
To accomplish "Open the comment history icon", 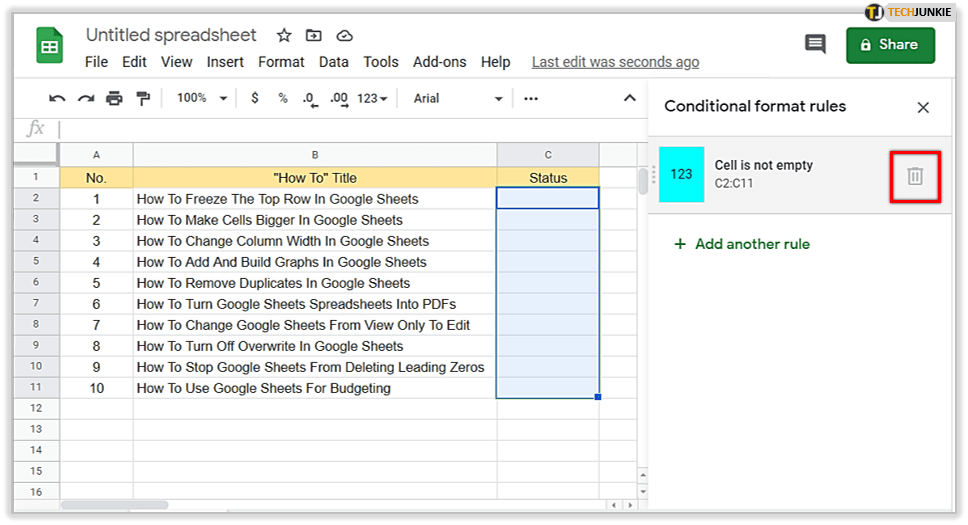I will click(x=815, y=44).
